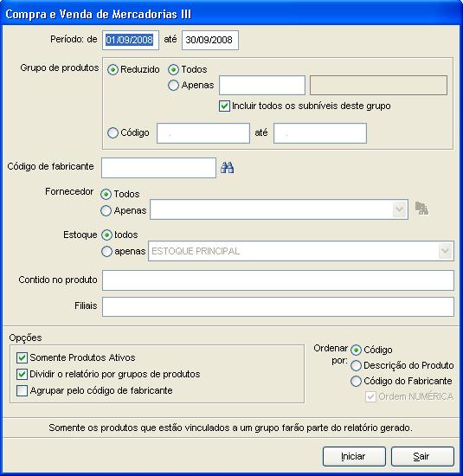The image size is (463, 476).
Task: Order by Código radio button
Action: [357, 350]
